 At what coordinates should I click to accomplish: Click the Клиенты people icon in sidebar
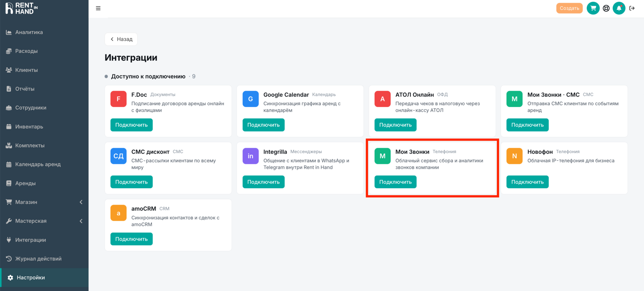point(9,70)
